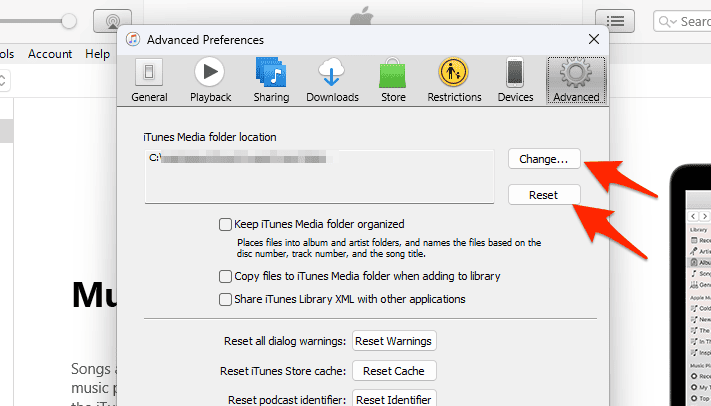Screen dimensions: 711x406
Task: Check Copy files to iTunes Media folder
Action: click(x=225, y=276)
